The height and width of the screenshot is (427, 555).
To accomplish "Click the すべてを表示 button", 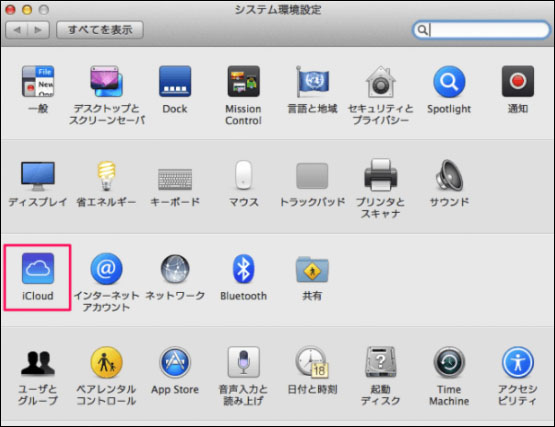I will 100,30.
